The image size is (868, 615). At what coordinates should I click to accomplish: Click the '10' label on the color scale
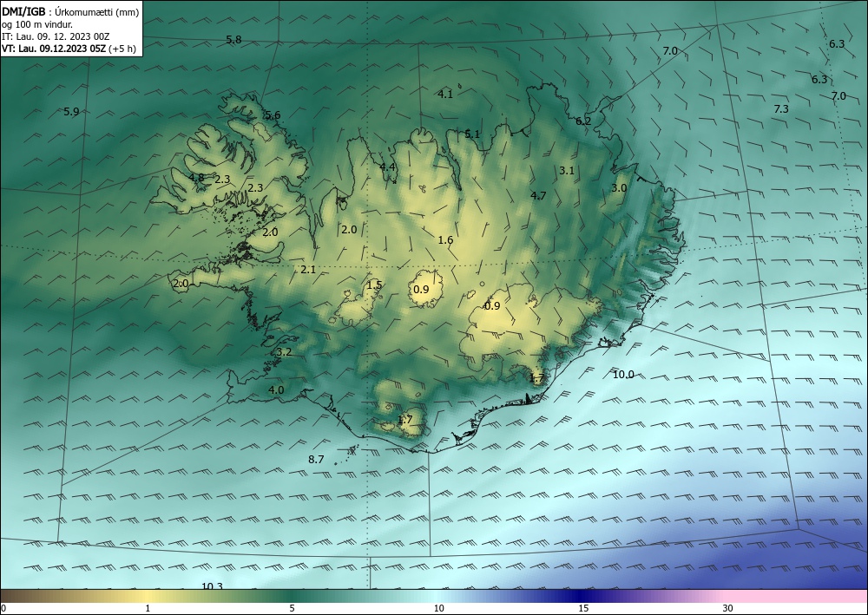pos(438,608)
